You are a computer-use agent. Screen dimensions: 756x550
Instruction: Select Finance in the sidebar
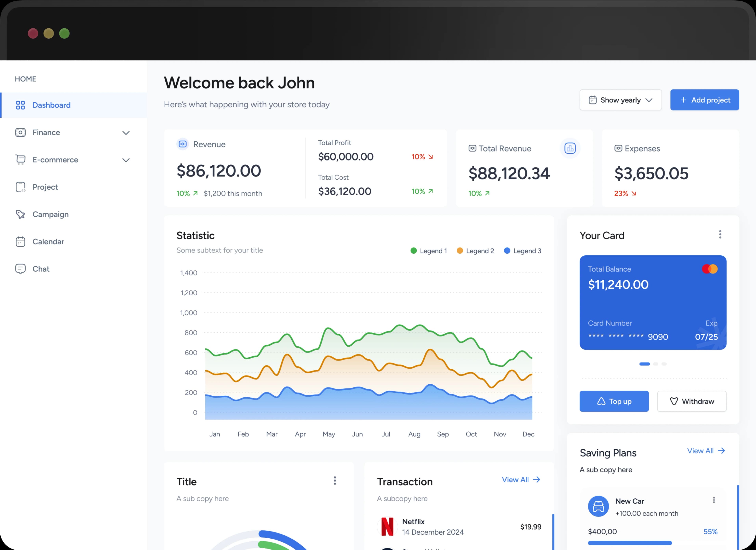(x=73, y=132)
